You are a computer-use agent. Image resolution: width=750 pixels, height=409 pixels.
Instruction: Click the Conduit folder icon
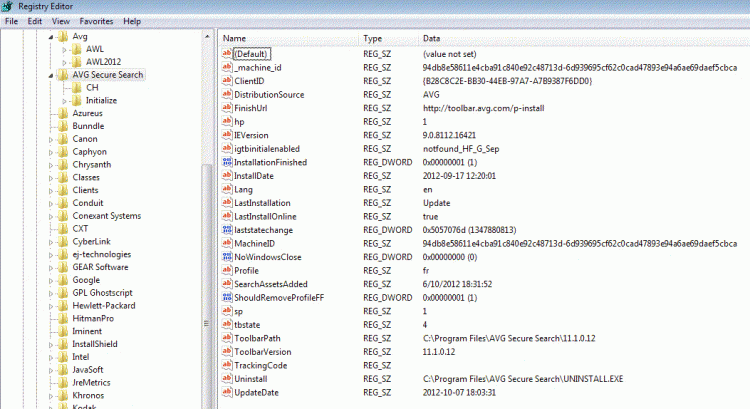click(63, 203)
